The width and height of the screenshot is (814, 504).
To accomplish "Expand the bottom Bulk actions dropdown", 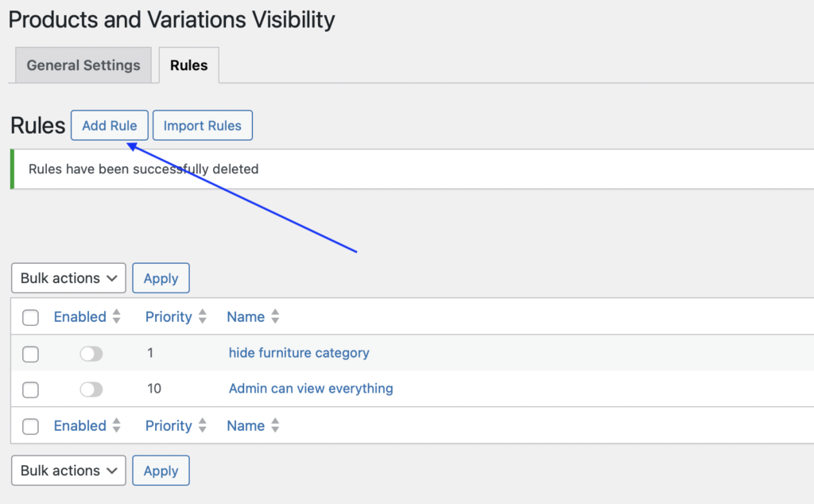I will click(68, 471).
